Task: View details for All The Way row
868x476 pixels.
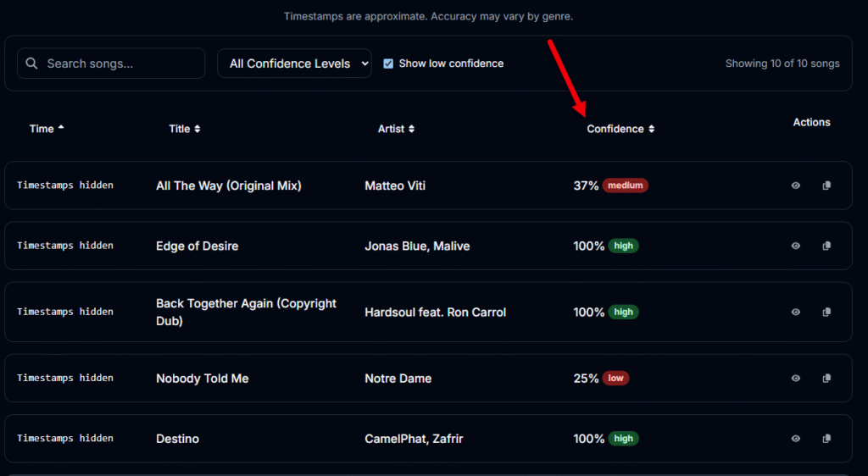Action: (796, 185)
